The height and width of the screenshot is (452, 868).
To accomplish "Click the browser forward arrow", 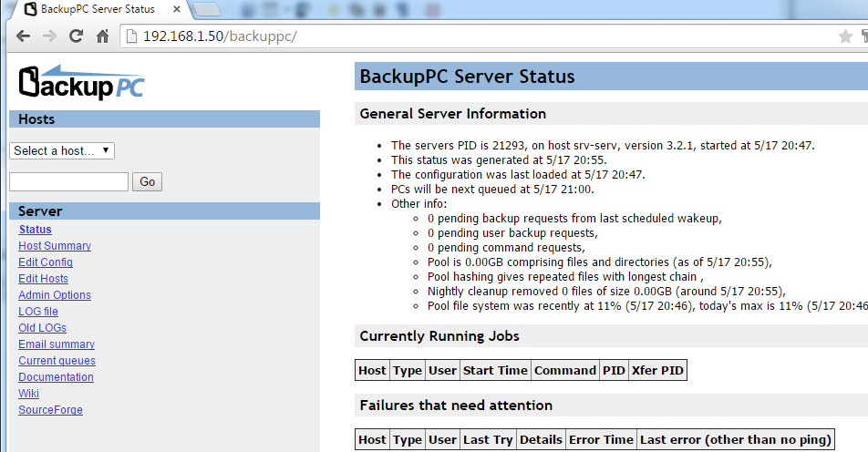I will point(50,36).
